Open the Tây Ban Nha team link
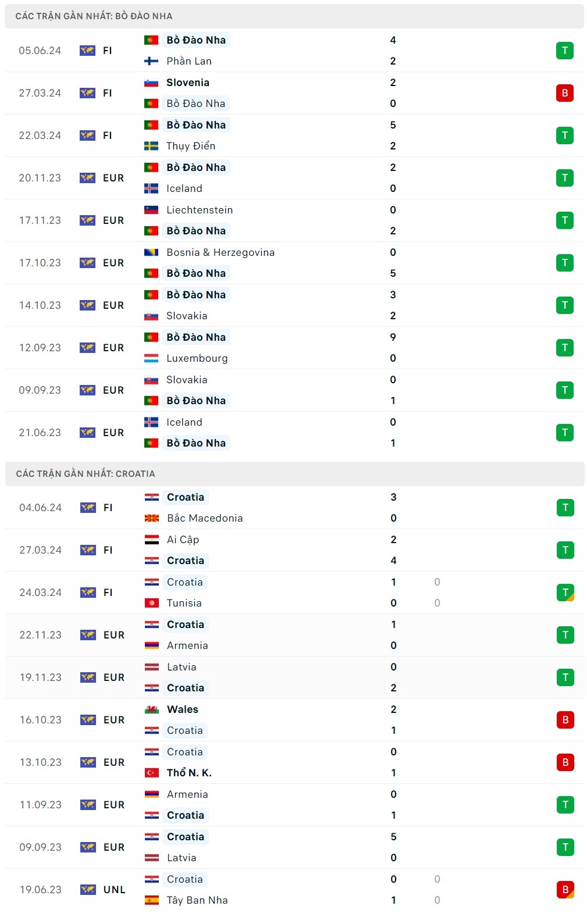 click(x=197, y=900)
